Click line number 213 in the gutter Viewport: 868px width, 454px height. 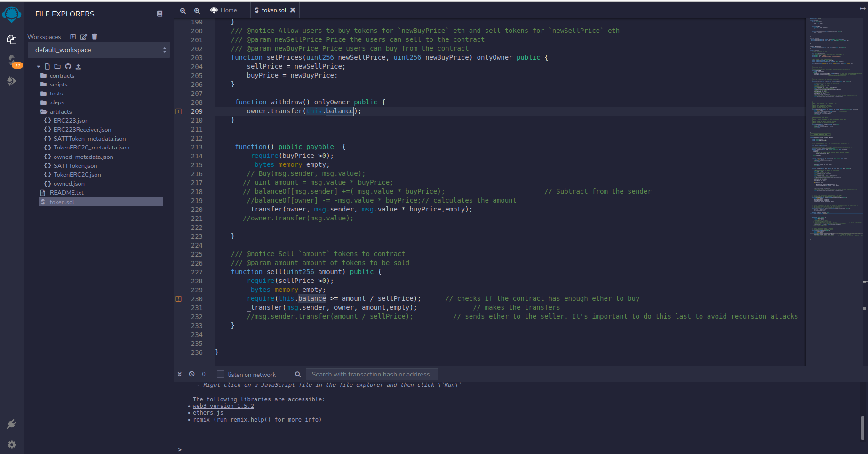pyautogui.click(x=197, y=147)
